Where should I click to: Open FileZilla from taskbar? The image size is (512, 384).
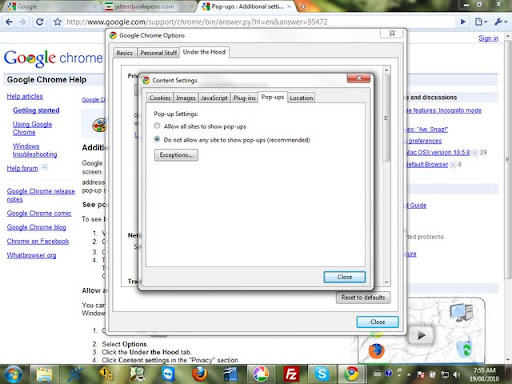point(292,374)
